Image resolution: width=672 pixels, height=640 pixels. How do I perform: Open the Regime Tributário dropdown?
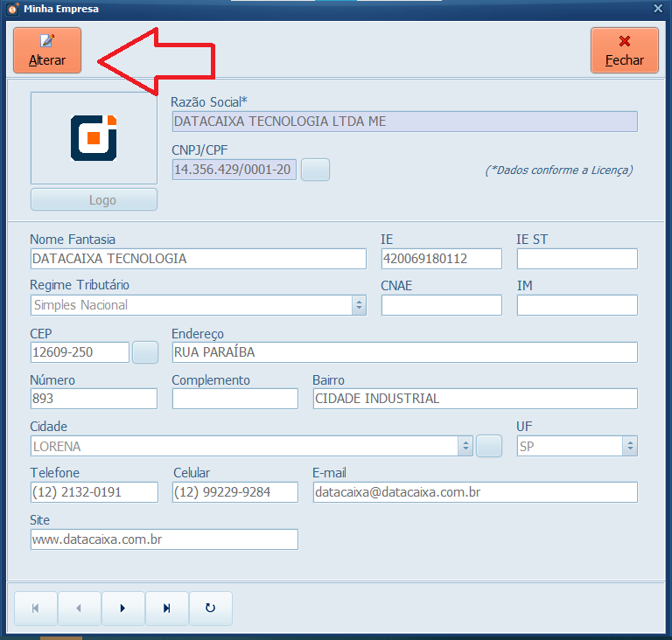click(359, 305)
